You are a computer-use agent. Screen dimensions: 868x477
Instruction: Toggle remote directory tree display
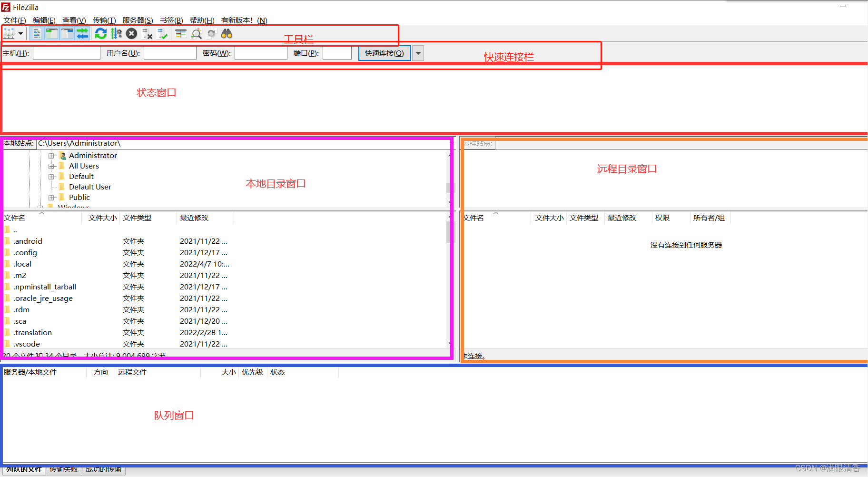coord(67,34)
